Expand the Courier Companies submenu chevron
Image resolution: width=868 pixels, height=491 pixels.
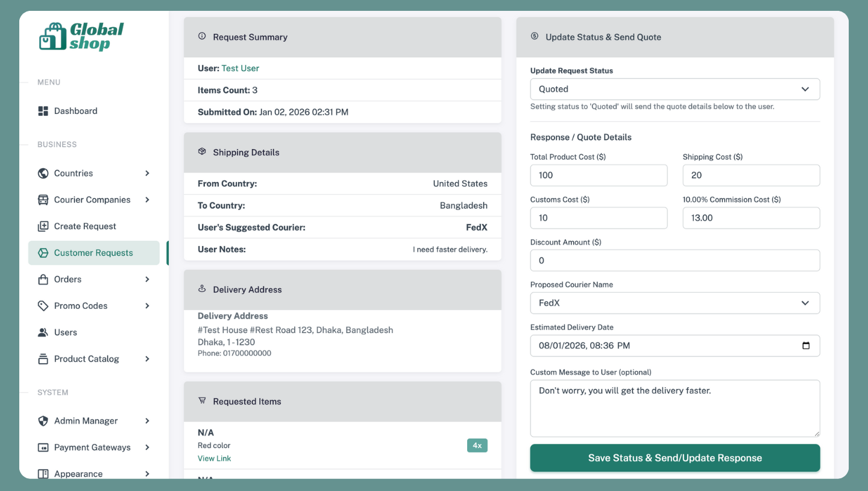147,200
